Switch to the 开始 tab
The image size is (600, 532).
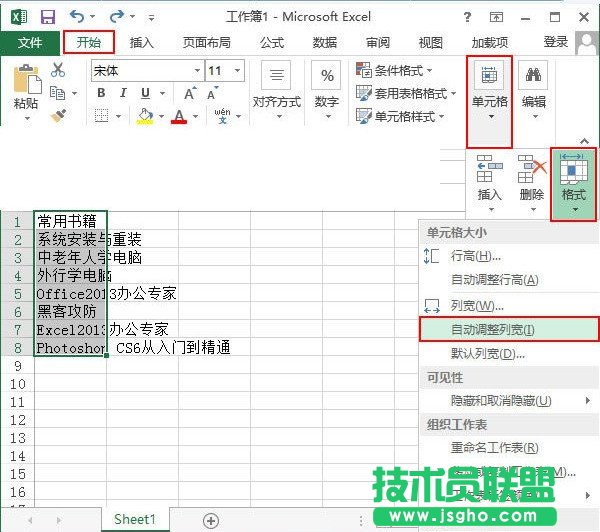pyautogui.click(x=89, y=42)
